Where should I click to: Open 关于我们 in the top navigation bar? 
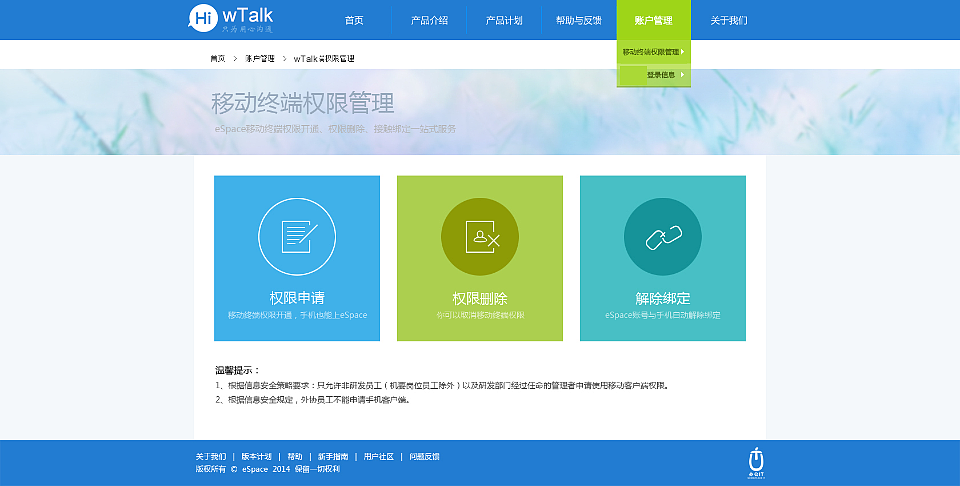(729, 20)
